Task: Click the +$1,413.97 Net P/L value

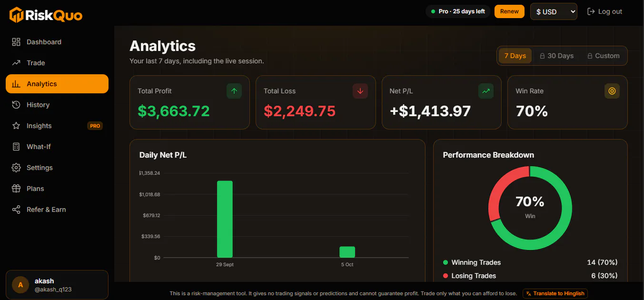Action: pos(430,111)
